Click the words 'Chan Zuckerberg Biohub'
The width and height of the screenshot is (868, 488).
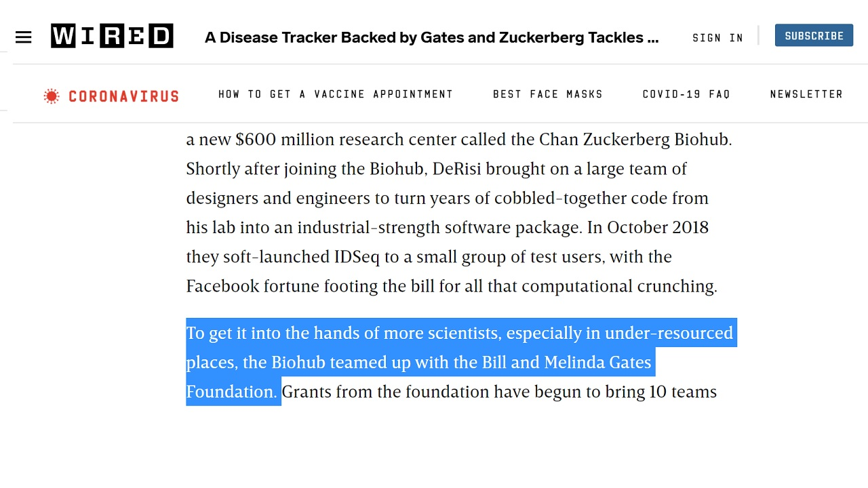(x=634, y=140)
